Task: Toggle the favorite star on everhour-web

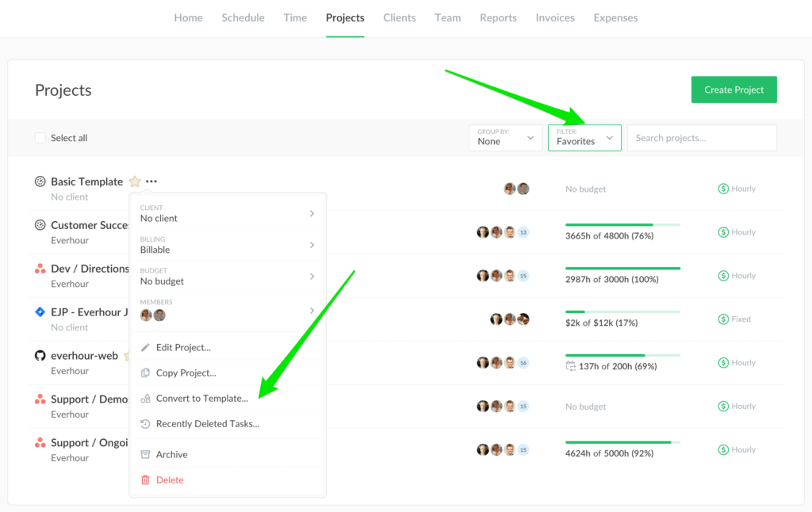Action: coord(127,356)
